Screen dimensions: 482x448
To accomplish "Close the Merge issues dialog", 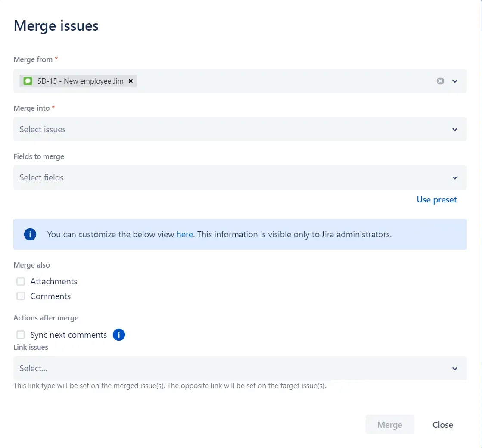I will tap(442, 425).
